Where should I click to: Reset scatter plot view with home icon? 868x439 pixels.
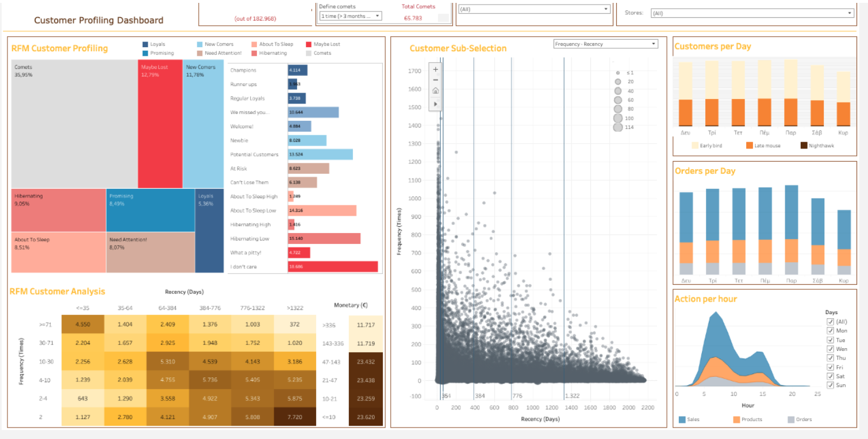pos(435,91)
